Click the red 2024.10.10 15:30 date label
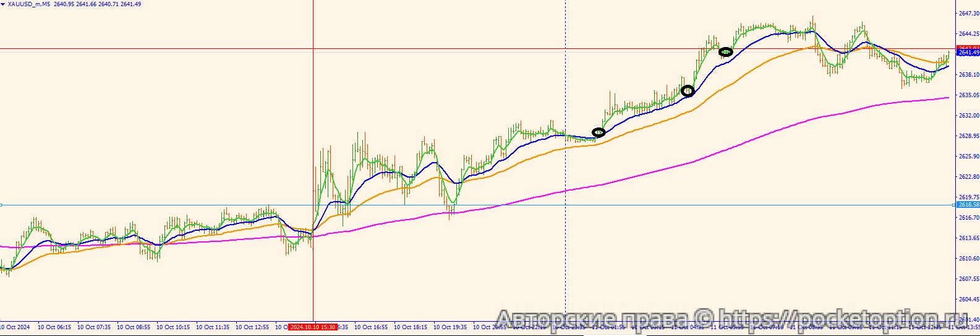 (x=313, y=327)
